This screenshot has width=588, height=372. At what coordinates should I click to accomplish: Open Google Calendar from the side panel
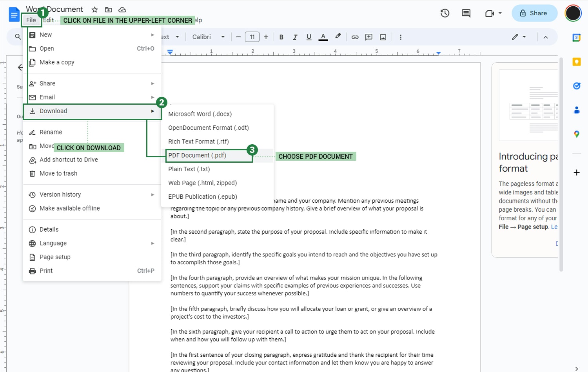point(576,38)
